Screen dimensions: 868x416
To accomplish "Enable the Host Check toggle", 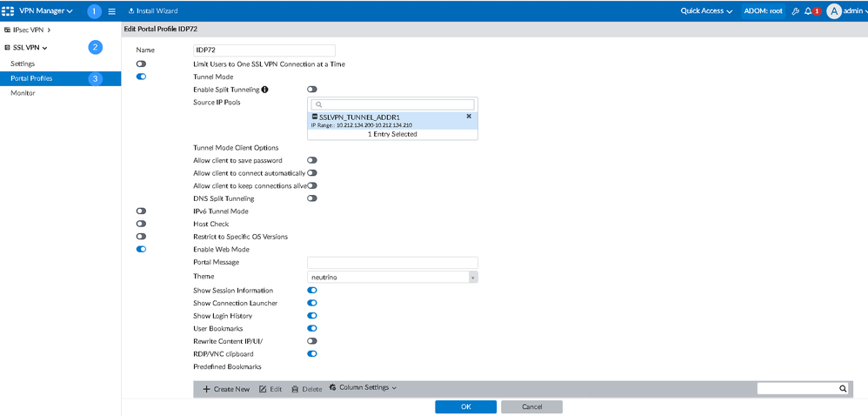I will tap(141, 224).
